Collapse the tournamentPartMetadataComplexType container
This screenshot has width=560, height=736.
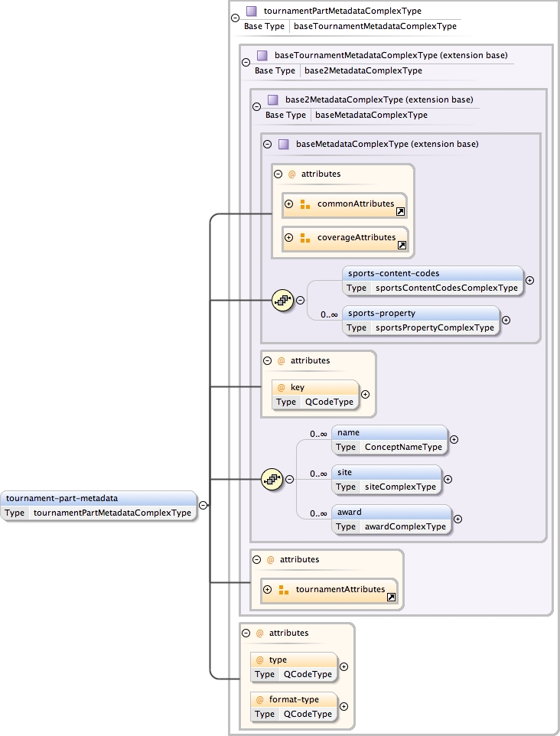[x=234, y=18]
